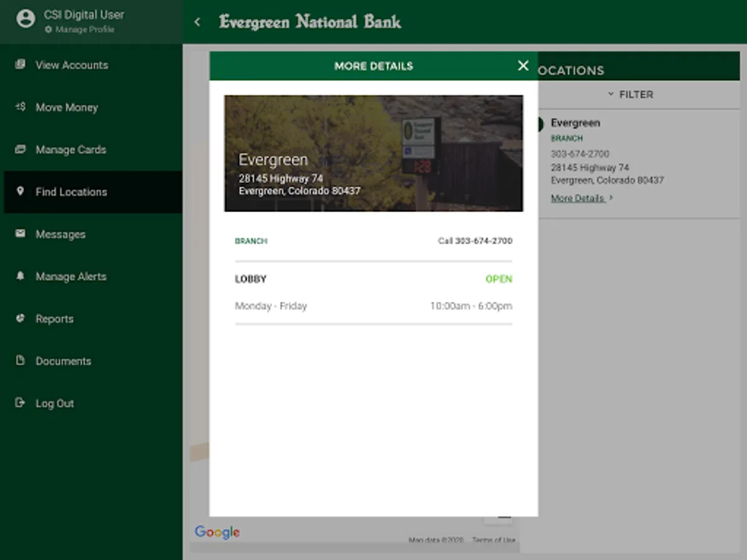Click the OPEN status label
This screenshot has height=560, width=747.
click(499, 279)
